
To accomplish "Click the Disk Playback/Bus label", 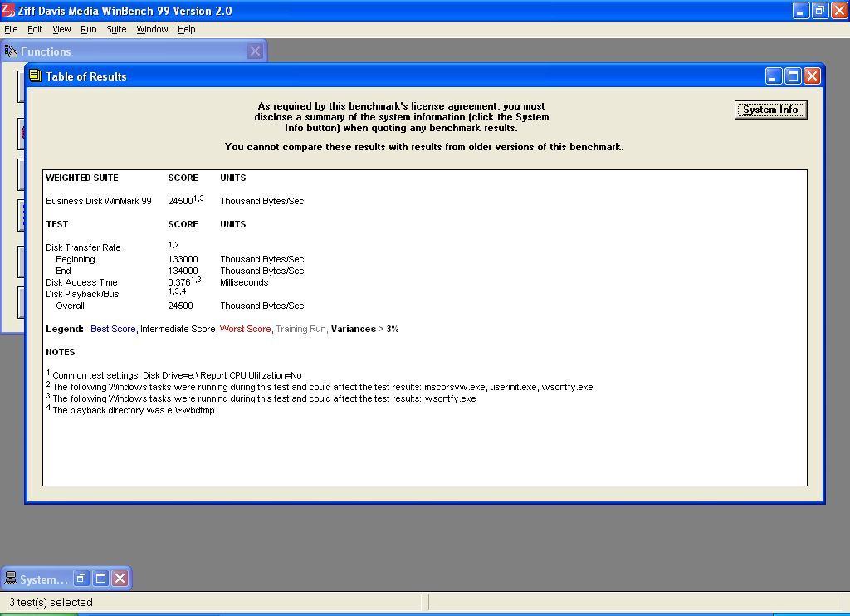I will click(82, 294).
